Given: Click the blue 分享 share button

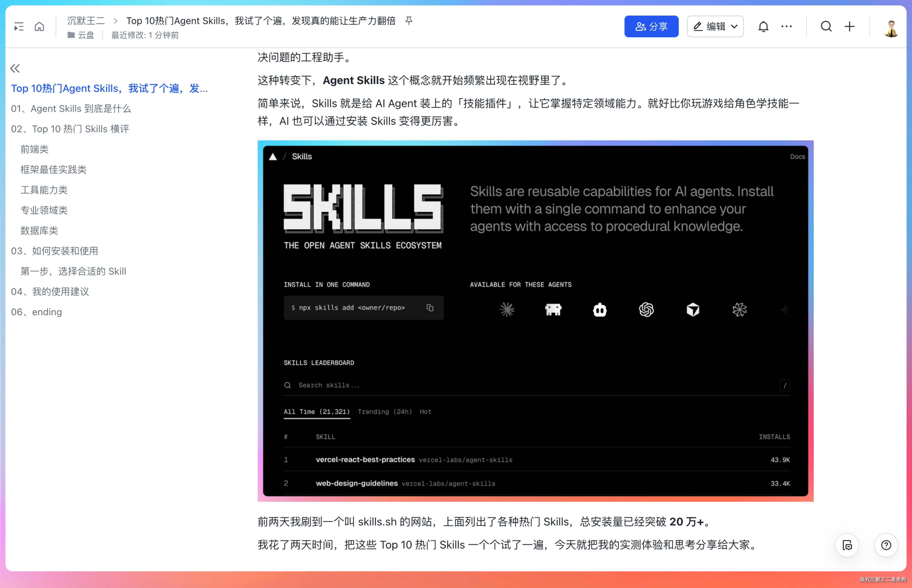Looking at the screenshot, I should pyautogui.click(x=651, y=27).
